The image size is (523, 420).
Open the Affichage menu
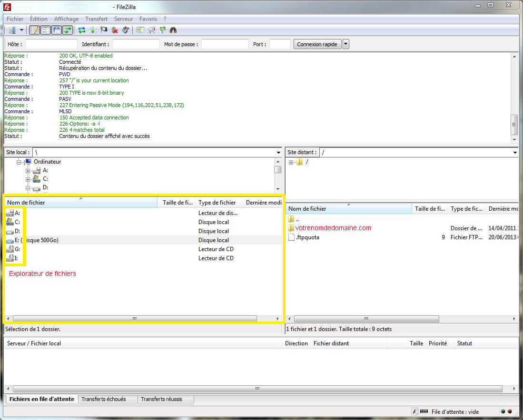[66, 19]
